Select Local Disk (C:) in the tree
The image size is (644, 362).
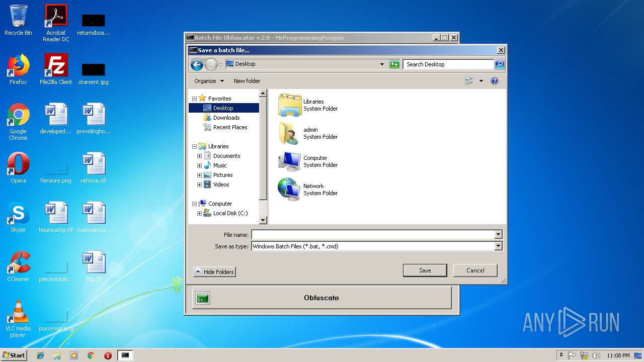[230, 213]
